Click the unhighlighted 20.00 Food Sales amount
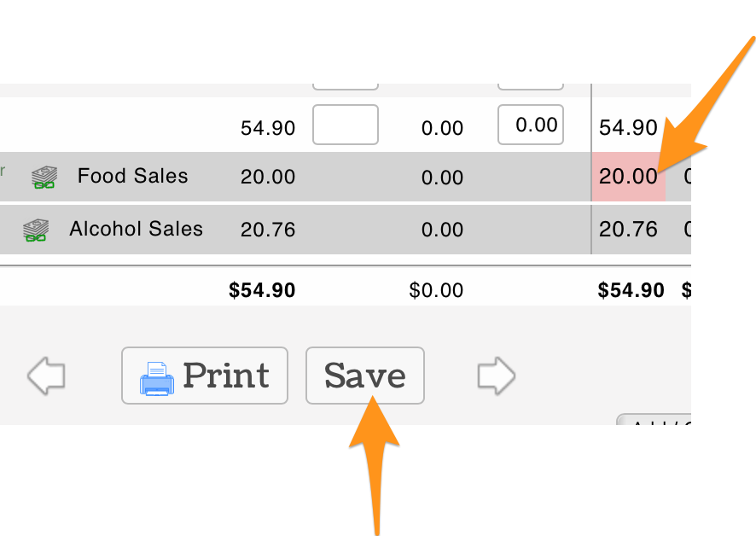The image size is (756, 536). 268,178
